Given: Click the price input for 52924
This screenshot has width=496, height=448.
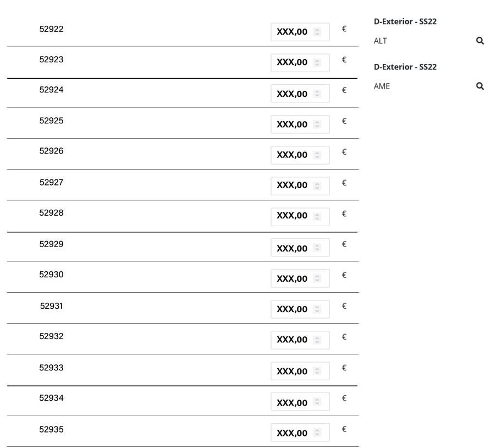Looking at the screenshot, I should tap(293, 94).
